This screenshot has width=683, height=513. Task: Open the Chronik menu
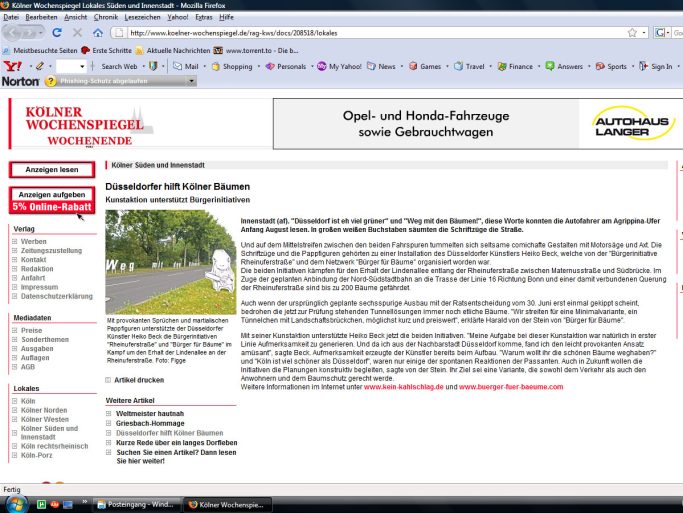click(105, 18)
